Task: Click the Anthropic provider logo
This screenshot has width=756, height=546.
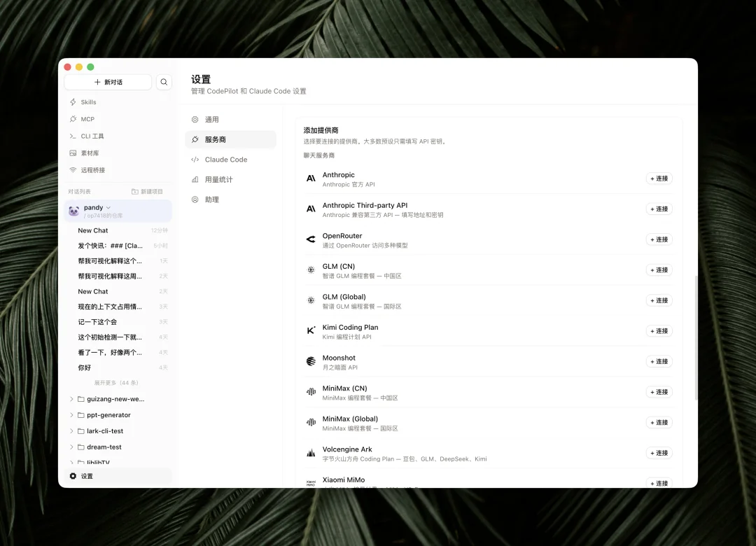Action: (311, 178)
